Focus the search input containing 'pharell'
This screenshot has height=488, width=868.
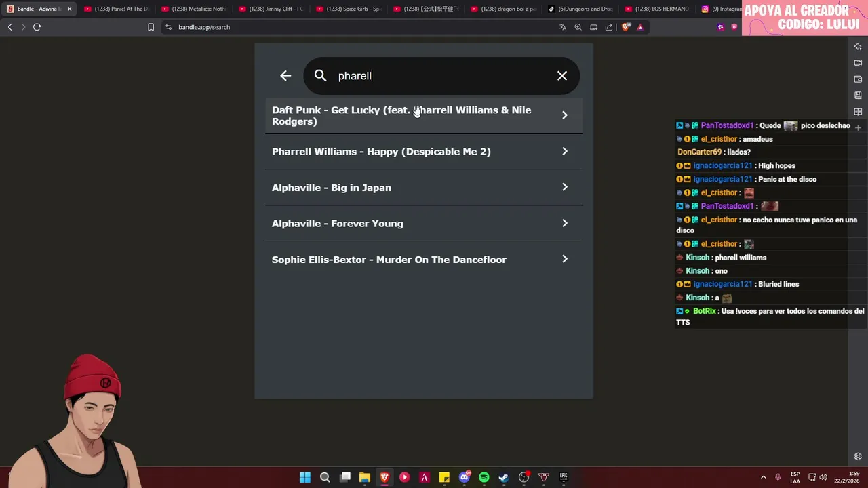click(x=441, y=76)
